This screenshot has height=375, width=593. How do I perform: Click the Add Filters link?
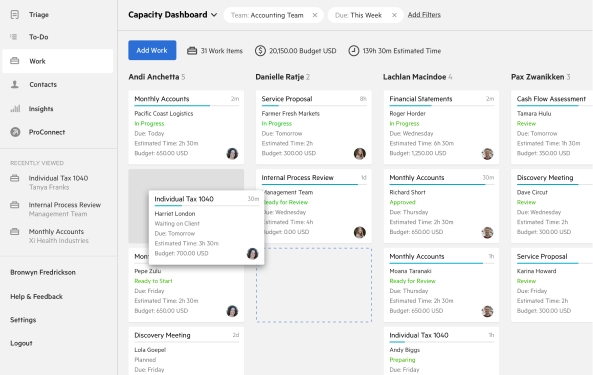424,15
